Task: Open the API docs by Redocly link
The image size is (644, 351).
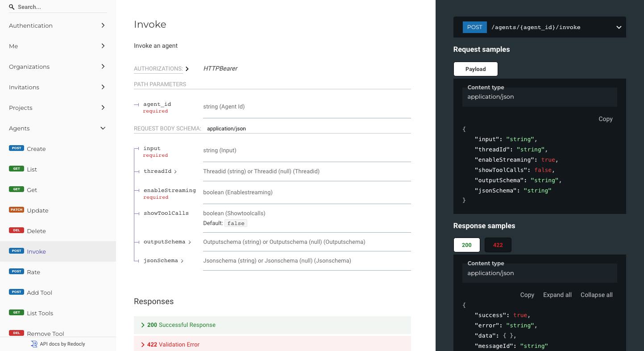Action: pyautogui.click(x=62, y=344)
